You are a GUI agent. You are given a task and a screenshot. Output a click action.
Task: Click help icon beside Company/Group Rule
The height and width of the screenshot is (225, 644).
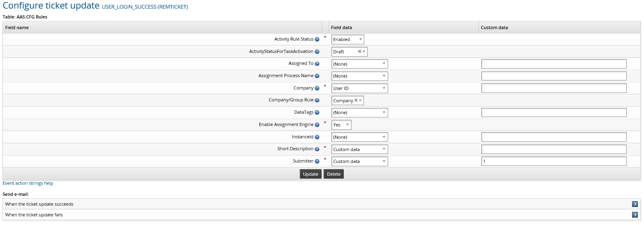click(x=317, y=100)
